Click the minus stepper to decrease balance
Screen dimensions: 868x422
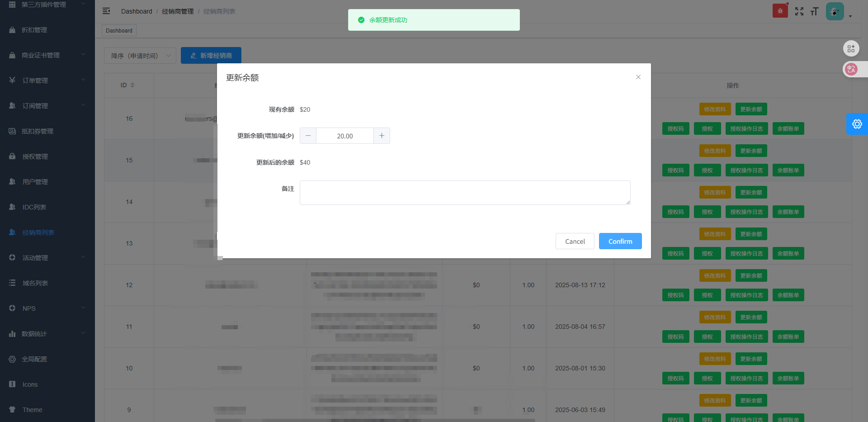coord(308,136)
